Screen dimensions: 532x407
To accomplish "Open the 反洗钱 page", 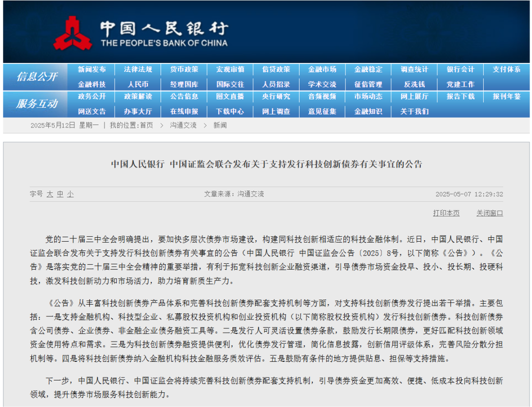I will coord(414,84).
